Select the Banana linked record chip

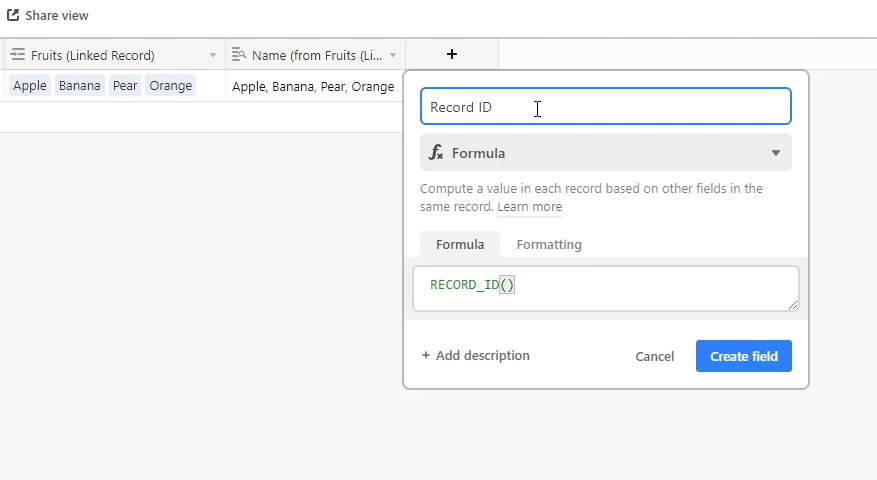tap(79, 86)
